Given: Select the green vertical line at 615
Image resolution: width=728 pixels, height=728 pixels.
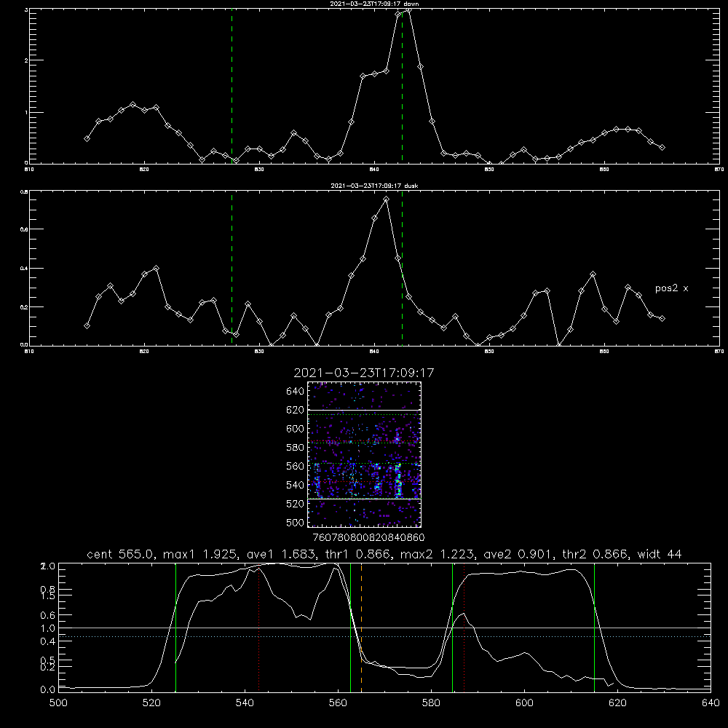Looking at the screenshot, I should click(x=594, y=627).
